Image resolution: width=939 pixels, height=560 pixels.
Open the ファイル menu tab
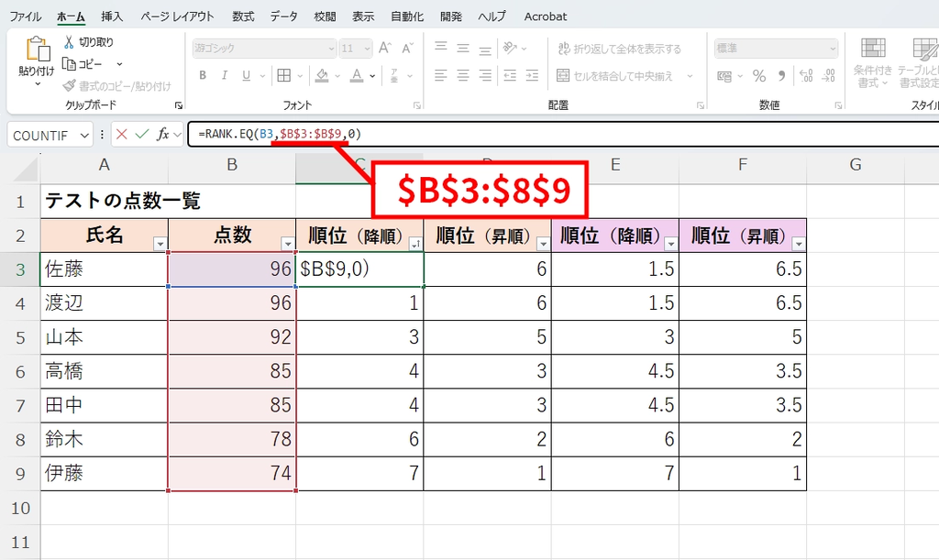click(x=26, y=16)
